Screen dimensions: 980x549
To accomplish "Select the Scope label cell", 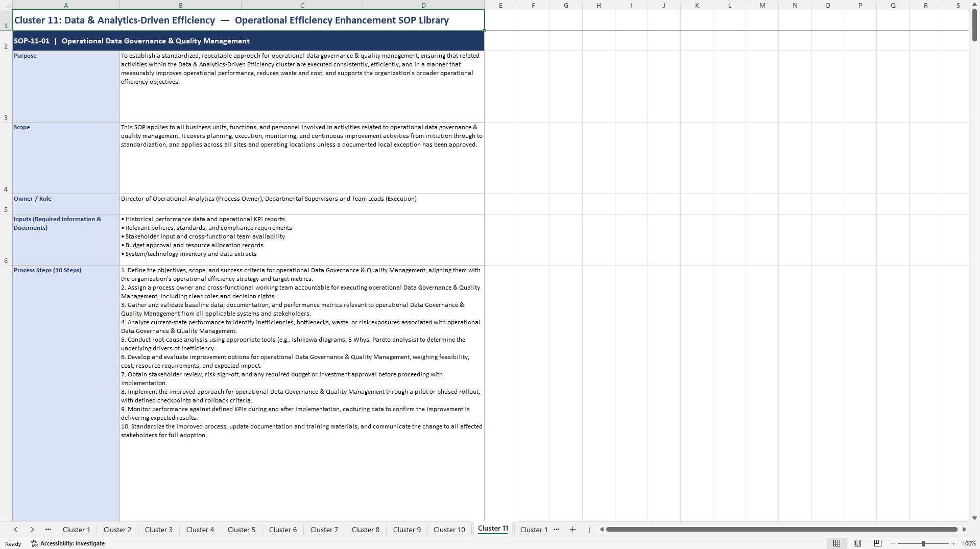I will coord(66,158).
